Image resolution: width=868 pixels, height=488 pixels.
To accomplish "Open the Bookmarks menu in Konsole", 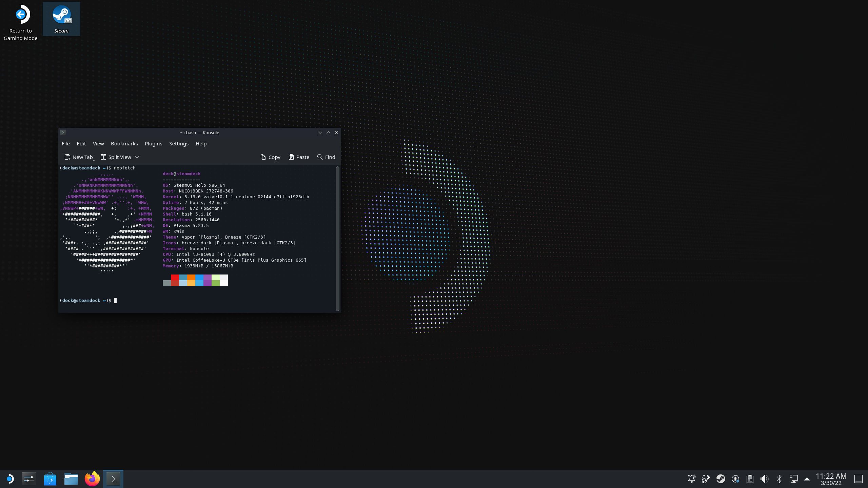I will click(124, 144).
